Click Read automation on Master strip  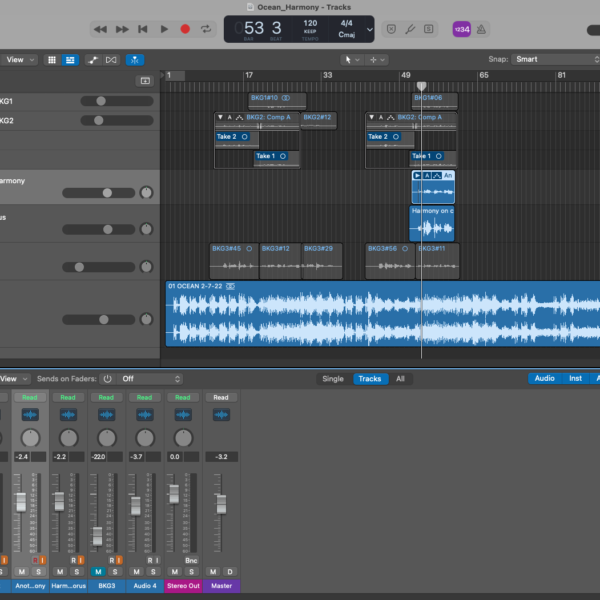(221, 398)
